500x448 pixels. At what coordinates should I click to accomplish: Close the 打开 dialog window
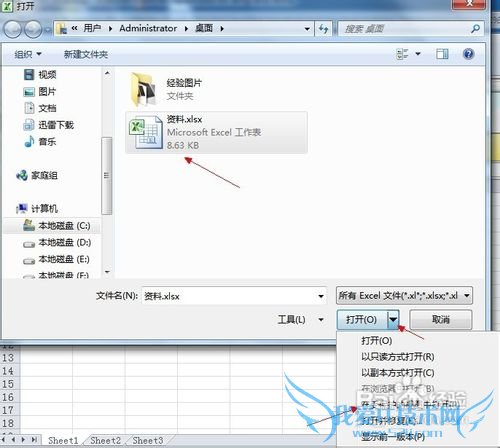tap(469, 4)
